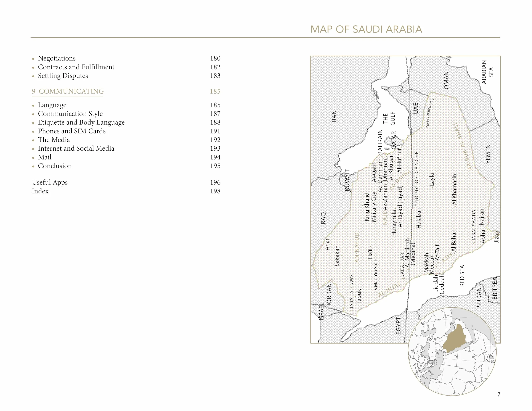This screenshot has height=411, width=532.
Task: Click page number 196 for Useful Apps
Action: (215, 182)
